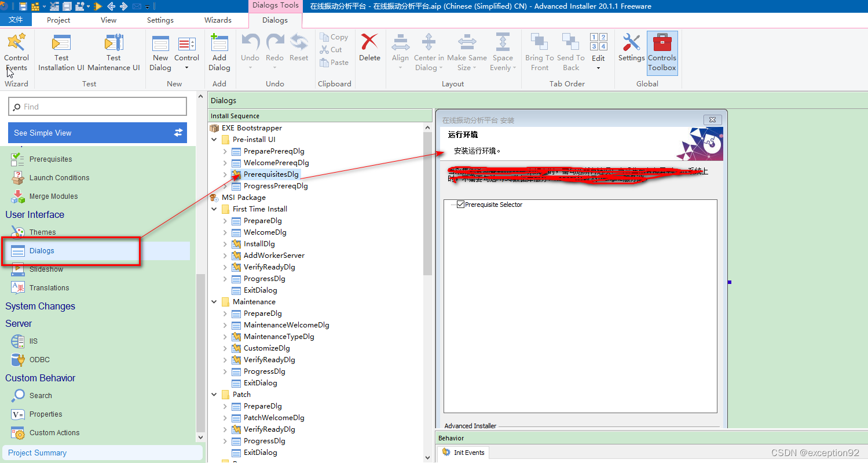Image resolution: width=868 pixels, height=463 pixels.
Task: Switch to the Wizards tab
Action: 218,20
